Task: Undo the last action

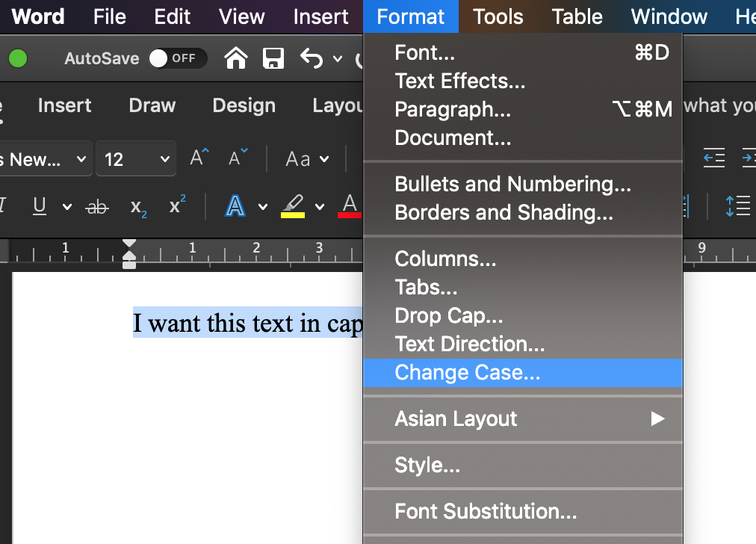Action: coord(312,58)
